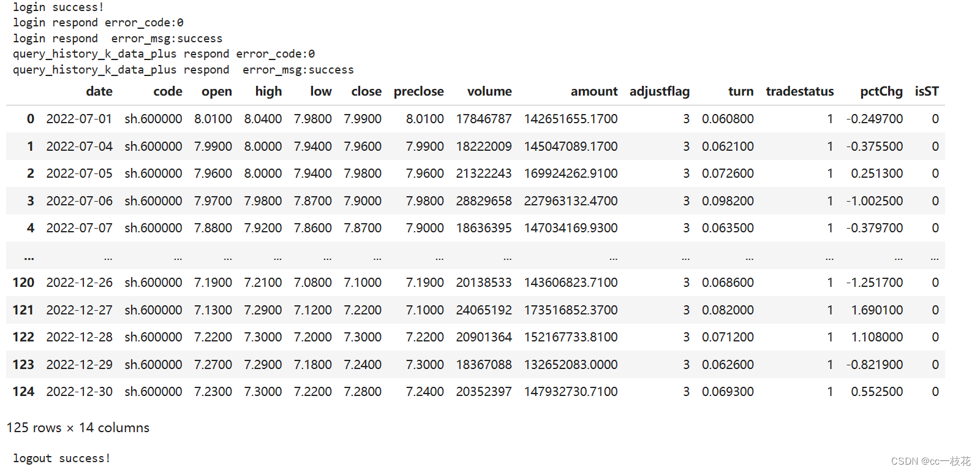Click preclose value 7.9800 in row 3
The width and height of the screenshot is (980, 472).
425,201
